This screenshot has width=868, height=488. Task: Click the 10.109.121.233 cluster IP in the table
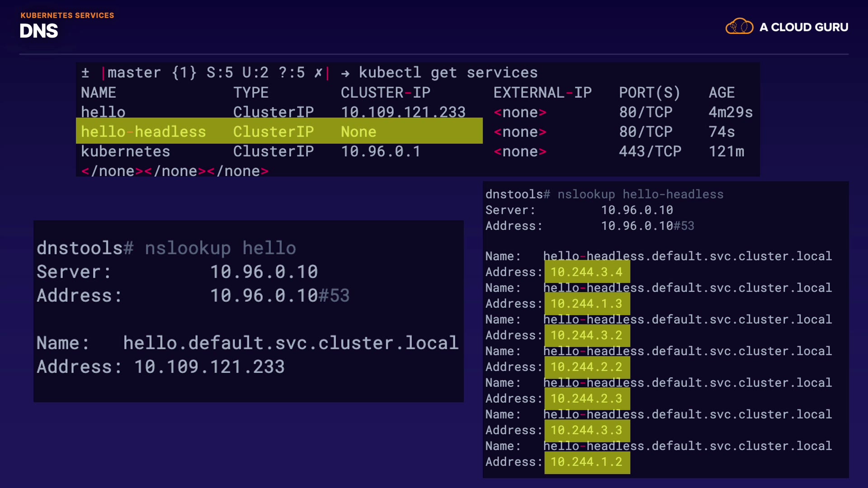pyautogui.click(x=403, y=112)
